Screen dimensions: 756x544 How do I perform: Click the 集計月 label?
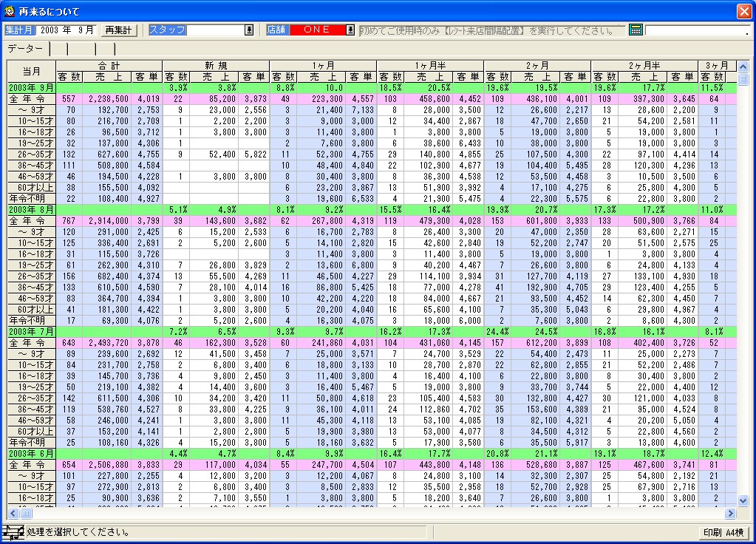[x=19, y=30]
